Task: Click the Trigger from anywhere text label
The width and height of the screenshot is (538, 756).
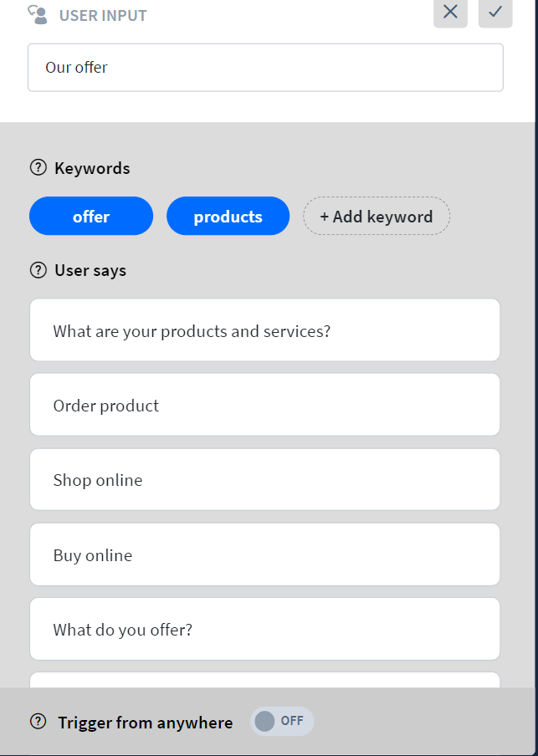Action: click(145, 722)
